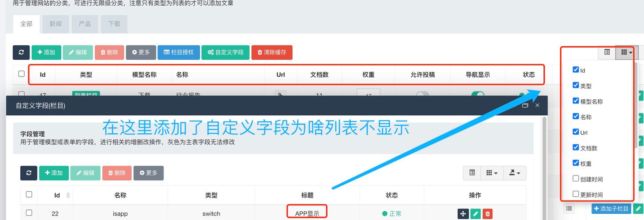
Task: Open export dropdown in dialog table toolbar
Action: 515,173
